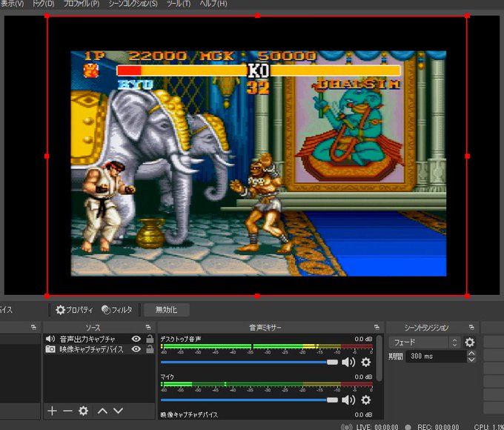
Task: Pop out the シーントランジション dock panel
Action: point(471,328)
